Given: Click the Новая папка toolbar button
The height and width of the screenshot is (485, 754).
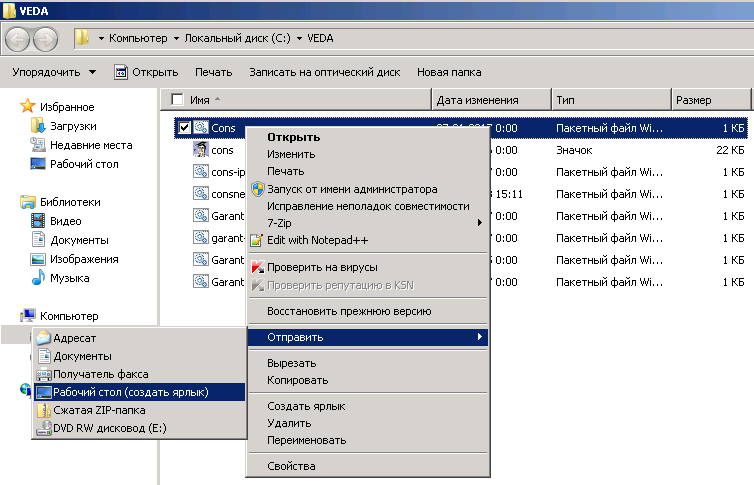Looking at the screenshot, I should click(x=449, y=72).
